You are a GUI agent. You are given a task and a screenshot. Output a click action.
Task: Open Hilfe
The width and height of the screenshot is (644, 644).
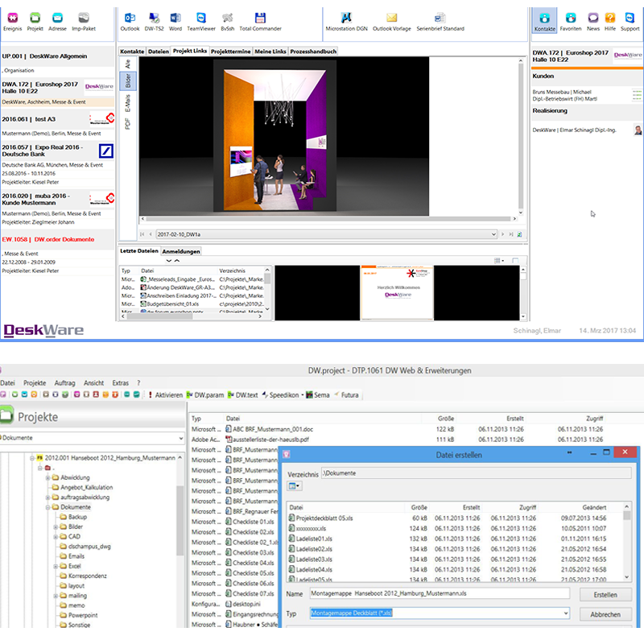pos(610,22)
